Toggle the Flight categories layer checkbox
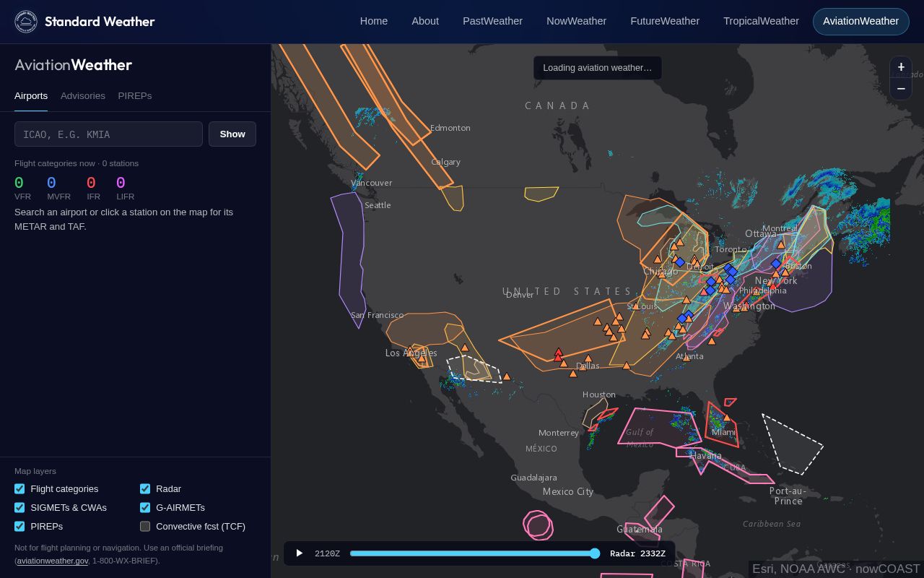 (x=19, y=489)
